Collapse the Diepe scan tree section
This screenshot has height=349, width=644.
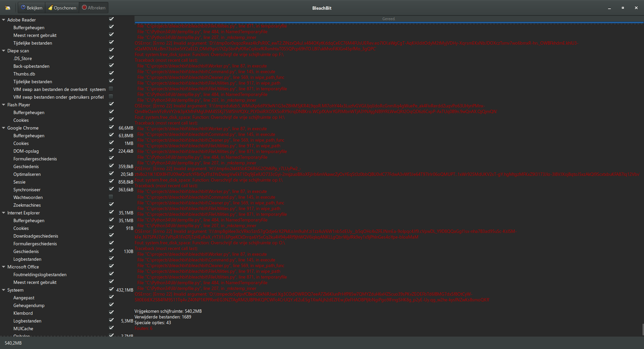(3, 51)
